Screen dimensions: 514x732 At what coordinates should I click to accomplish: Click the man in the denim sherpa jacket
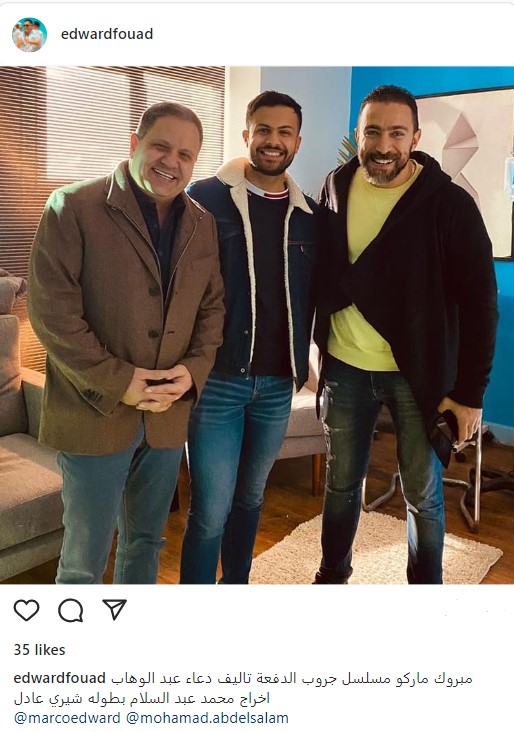(254, 336)
